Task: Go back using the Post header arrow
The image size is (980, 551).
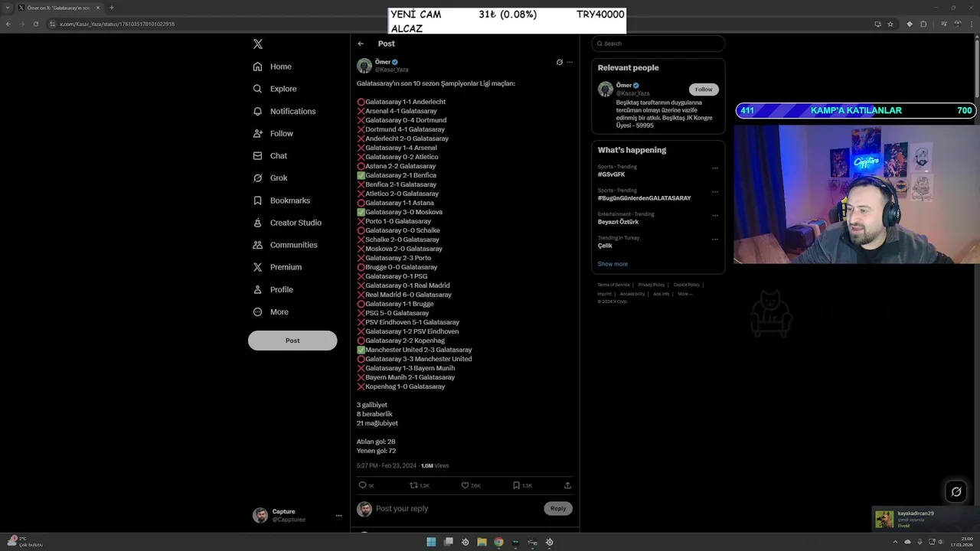Action: [x=361, y=44]
